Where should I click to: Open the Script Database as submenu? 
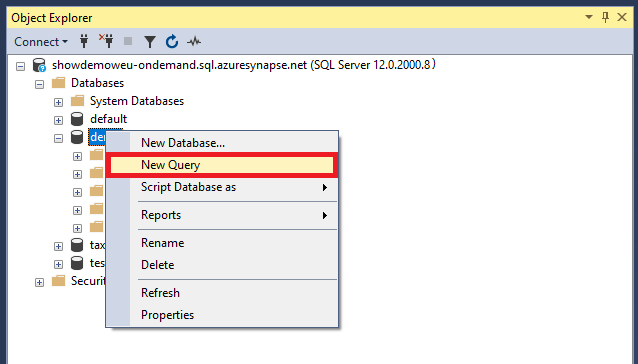(222, 187)
